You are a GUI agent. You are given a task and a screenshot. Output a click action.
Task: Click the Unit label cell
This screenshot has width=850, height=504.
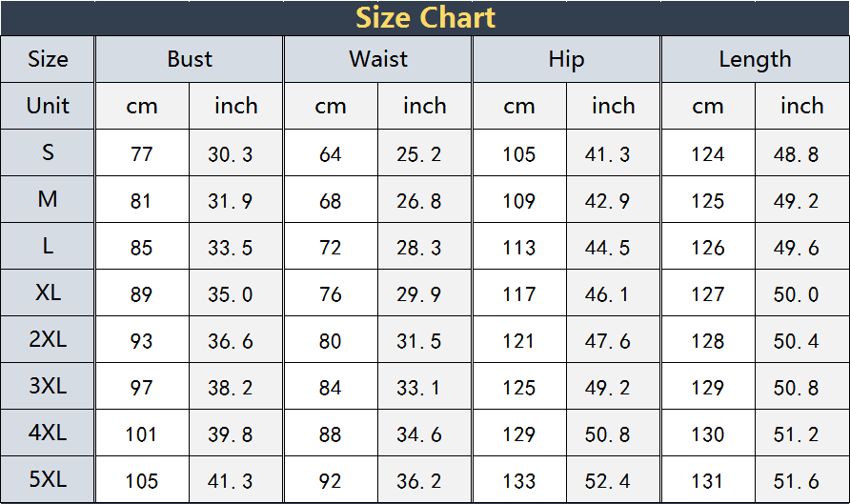(48, 106)
